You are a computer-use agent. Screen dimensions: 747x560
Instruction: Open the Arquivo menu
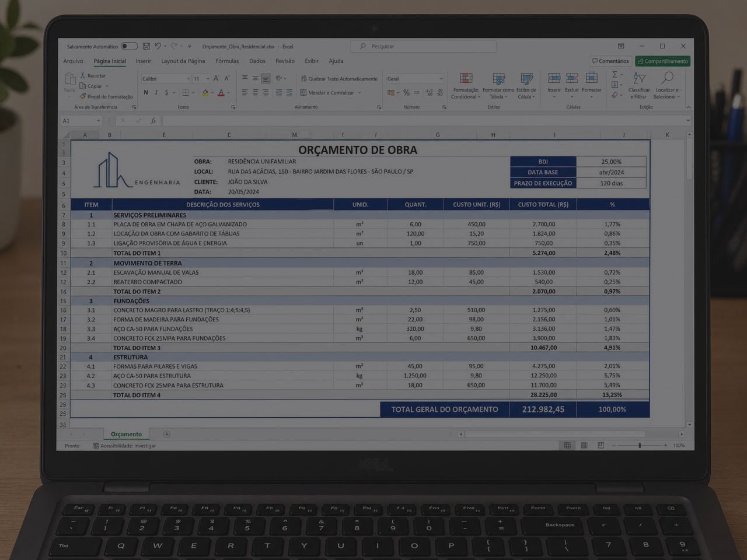click(73, 61)
